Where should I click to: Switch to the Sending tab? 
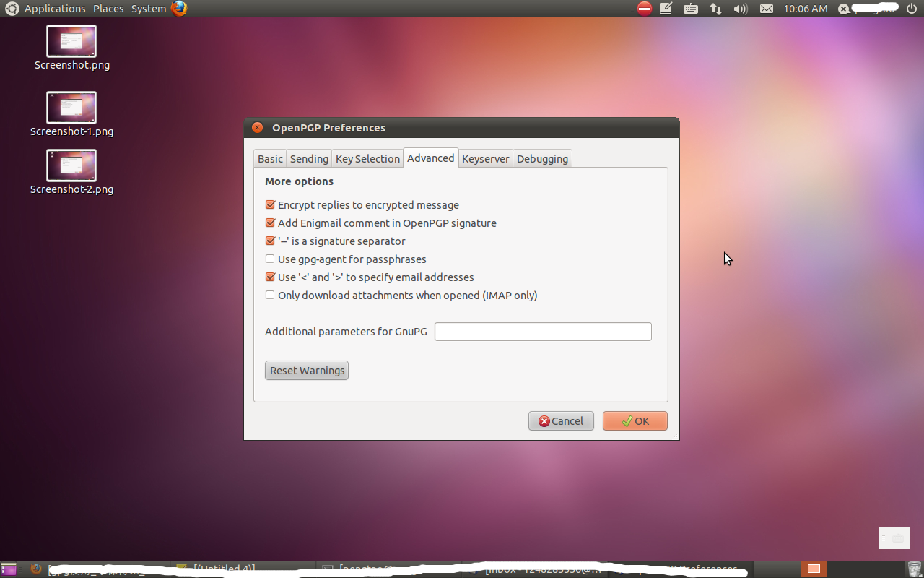pyautogui.click(x=309, y=159)
